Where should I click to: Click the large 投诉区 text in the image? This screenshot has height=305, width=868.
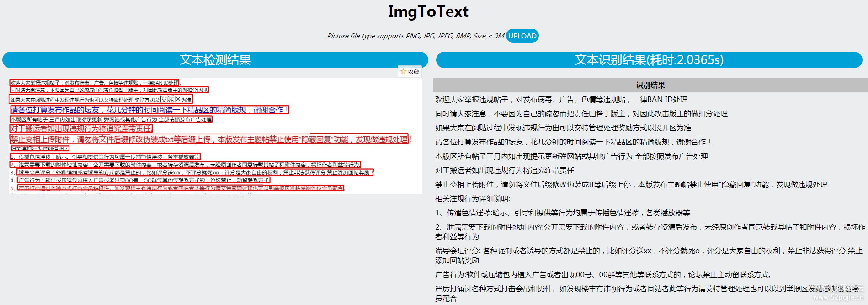[x=170, y=99]
